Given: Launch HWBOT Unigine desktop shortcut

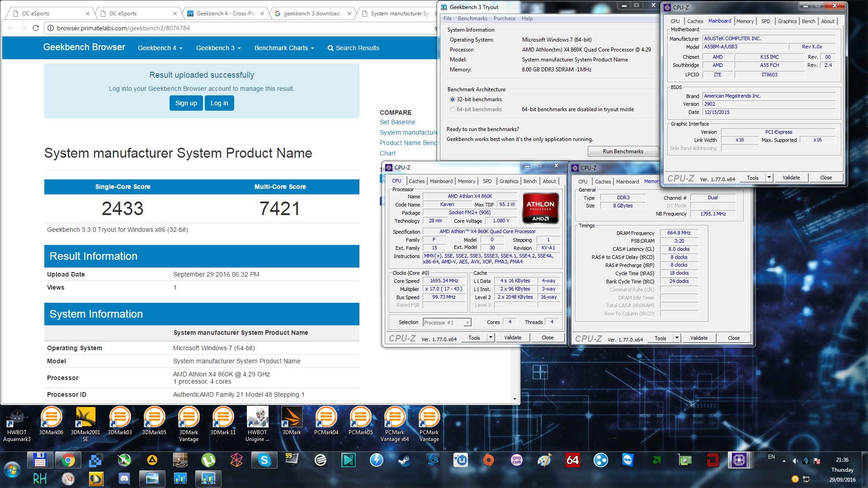Looking at the screenshot, I should 257,425.
